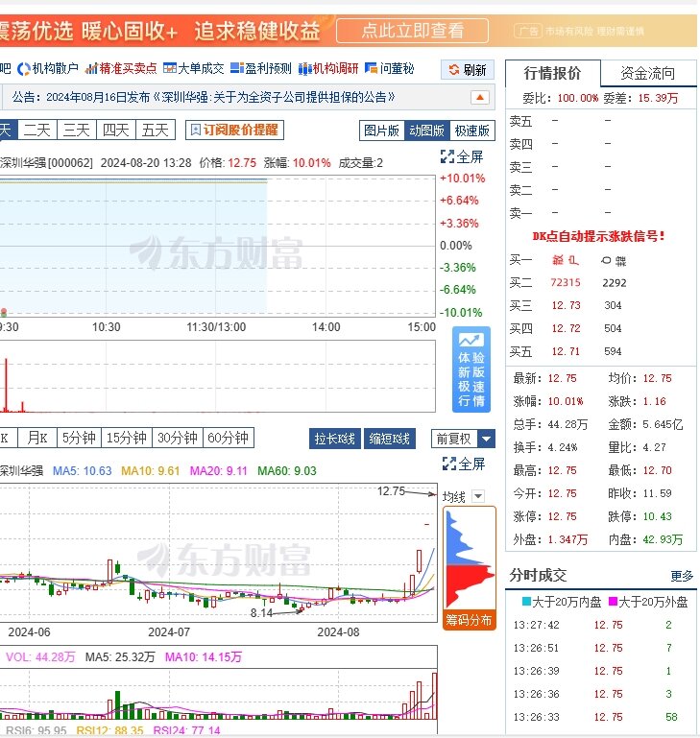
Task: Switch to 资金流向 capital flow tab
Action: pyautogui.click(x=648, y=73)
